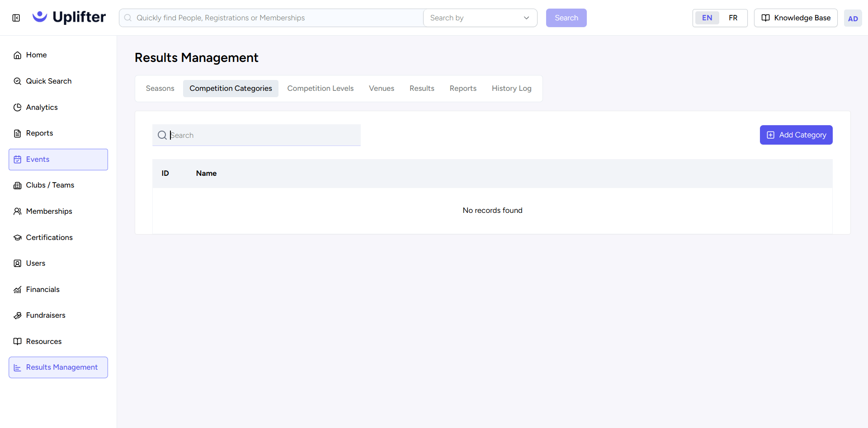Click the Home icon in the sidebar
This screenshot has height=428, width=868.
[18, 55]
